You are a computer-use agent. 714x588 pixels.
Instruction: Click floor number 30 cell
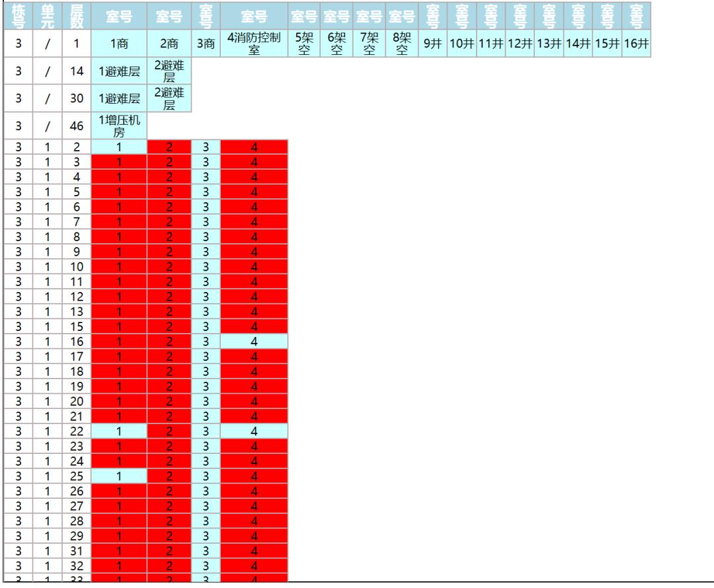pyautogui.click(x=77, y=98)
